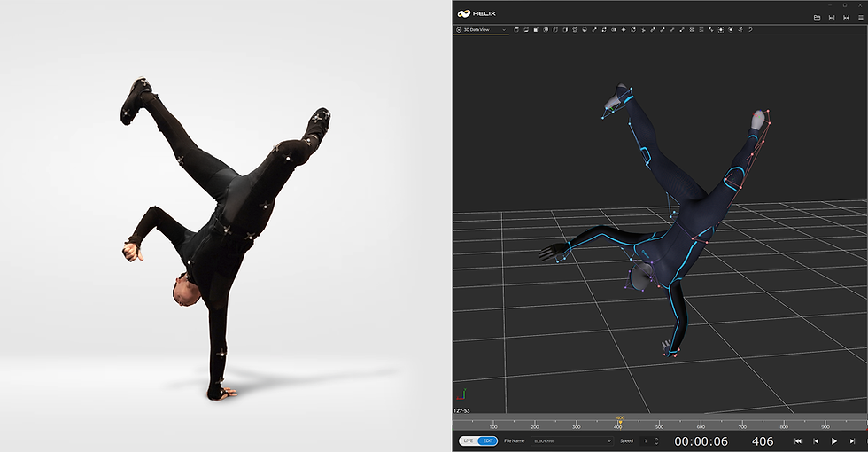The height and width of the screenshot is (452, 868).
Task: Click the half-filled circle toolbar icon
Action: [585, 30]
